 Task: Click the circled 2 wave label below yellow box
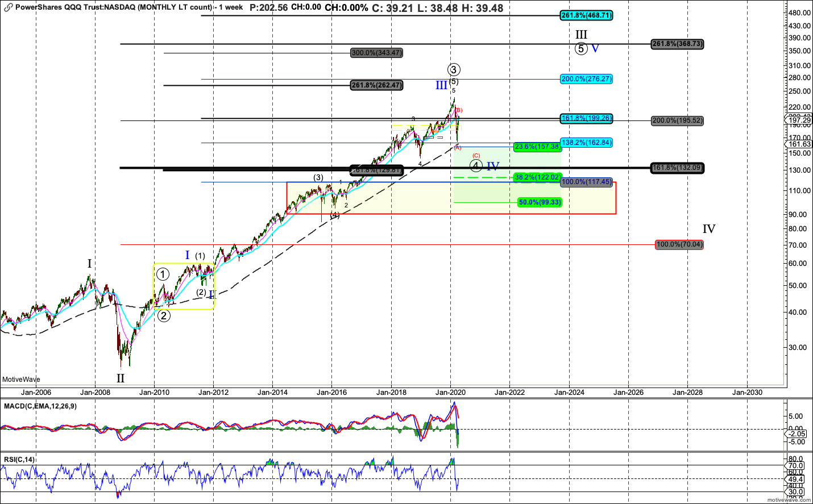(x=164, y=316)
